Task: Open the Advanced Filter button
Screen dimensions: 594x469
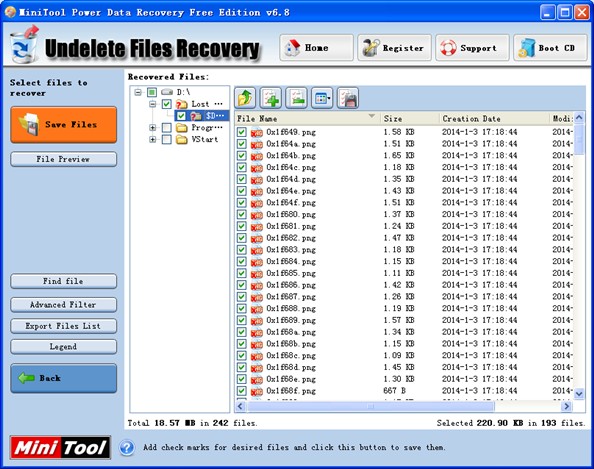Action: pyautogui.click(x=63, y=305)
